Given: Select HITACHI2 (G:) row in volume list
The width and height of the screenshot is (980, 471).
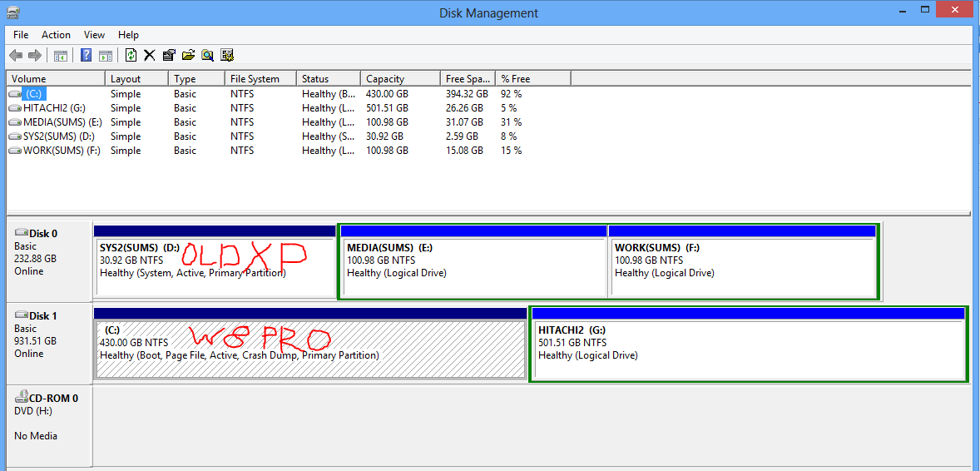Looking at the screenshot, I should point(53,108).
